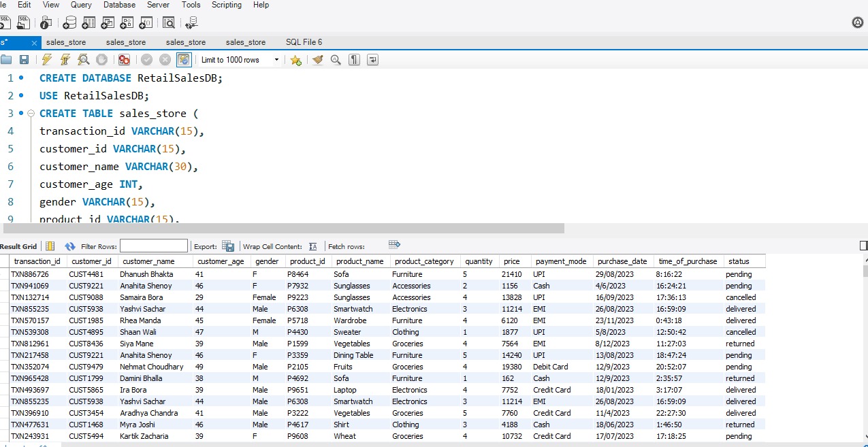The width and height of the screenshot is (868, 447).
Task: Create a new schema icon
Action: [x=69, y=23]
